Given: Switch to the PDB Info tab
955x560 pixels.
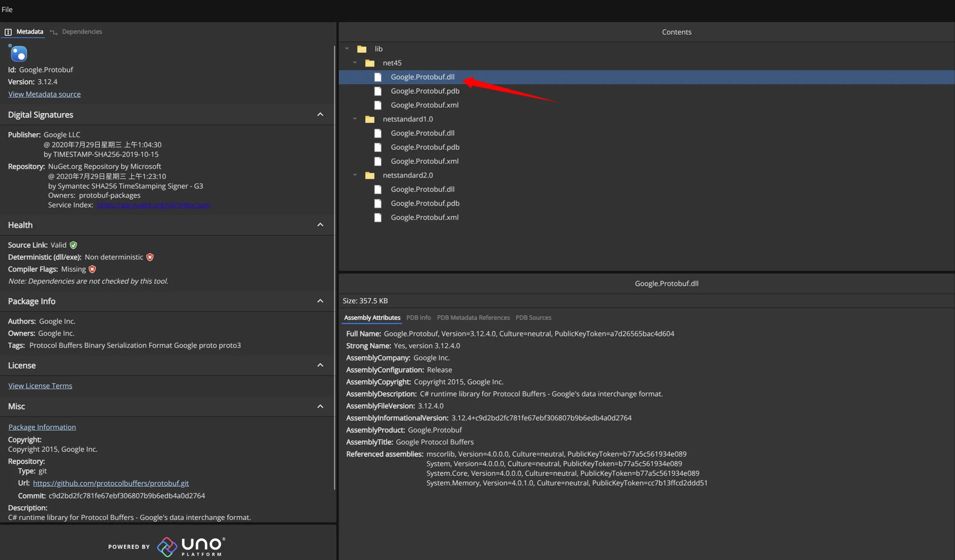Looking at the screenshot, I should 418,317.
